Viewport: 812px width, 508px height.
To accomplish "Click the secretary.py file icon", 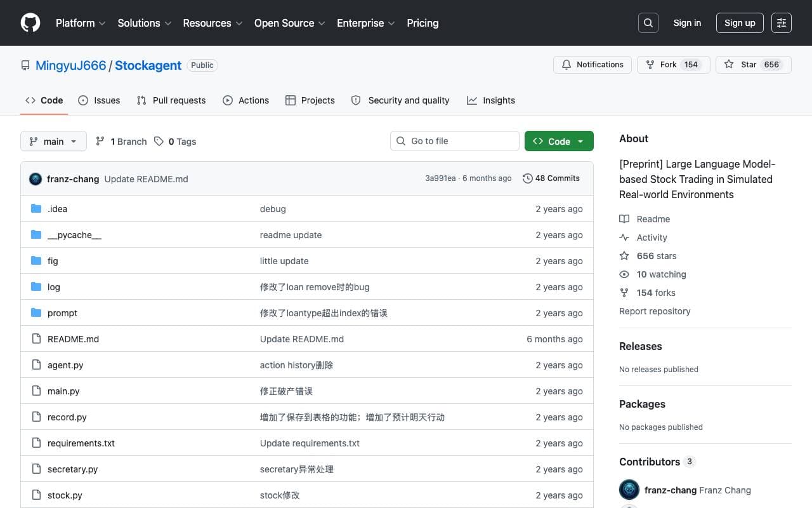I will (36, 469).
